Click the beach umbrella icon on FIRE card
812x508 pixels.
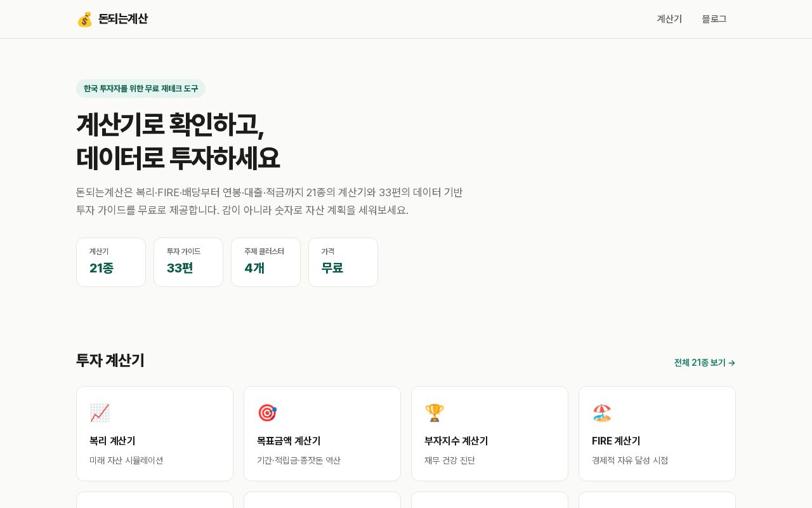pyautogui.click(x=602, y=413)
